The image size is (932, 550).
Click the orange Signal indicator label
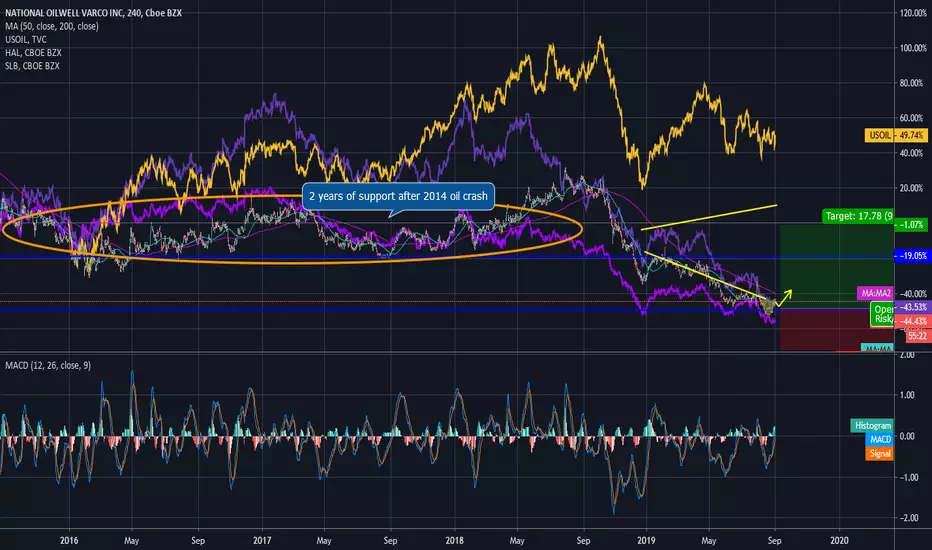coord(880,453)
